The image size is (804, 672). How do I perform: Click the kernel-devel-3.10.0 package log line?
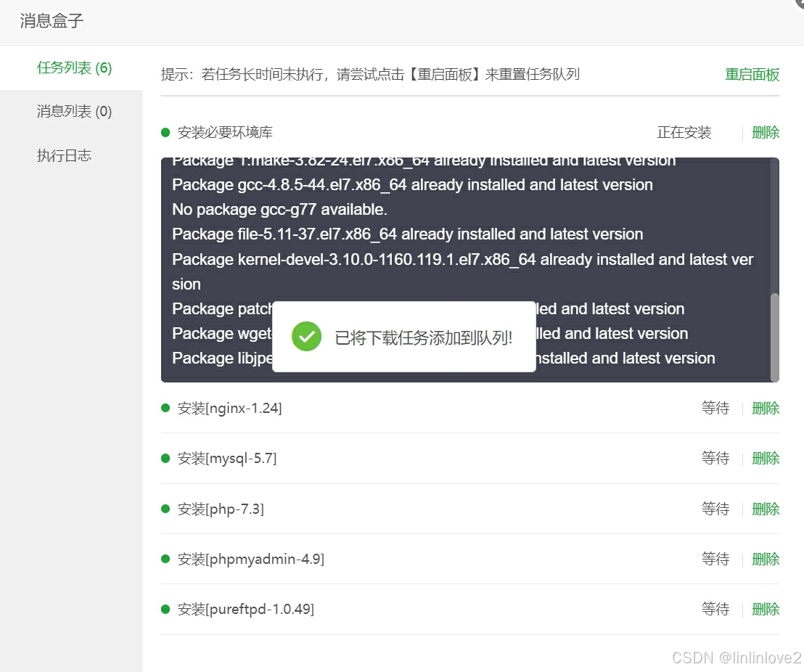click(462, 272)
